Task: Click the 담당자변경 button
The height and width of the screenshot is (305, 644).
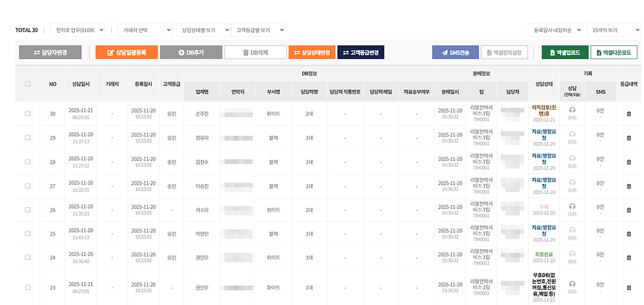Action: 50,52
